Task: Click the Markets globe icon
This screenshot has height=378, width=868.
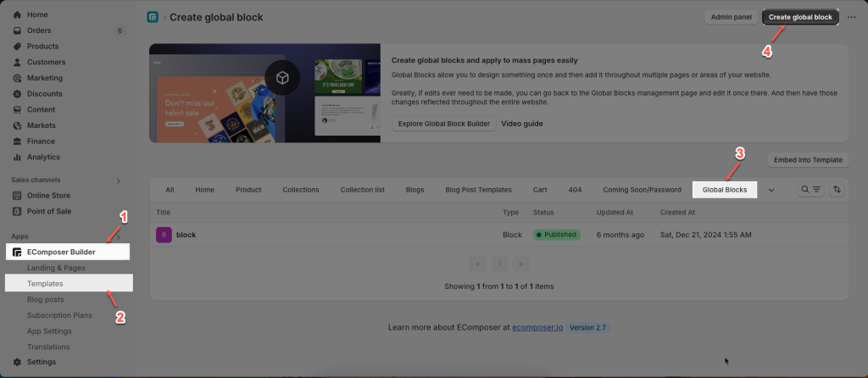Action: [x=17, y=125]
